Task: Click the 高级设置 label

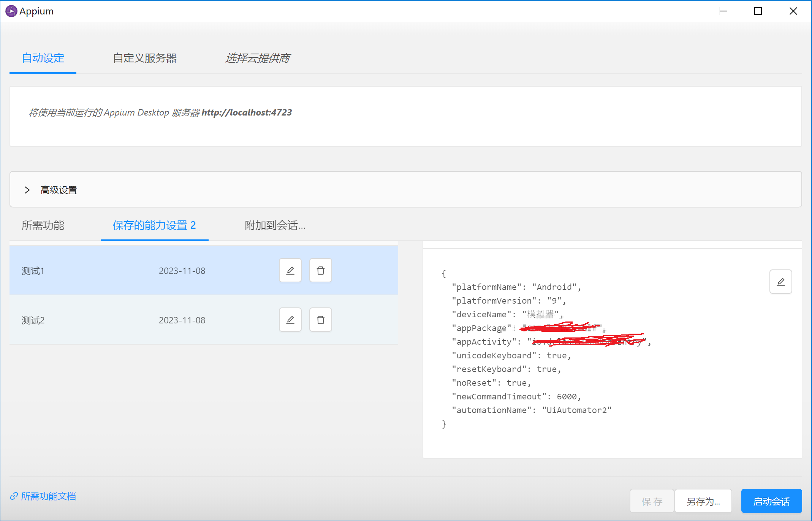Action: coord(59,190)
